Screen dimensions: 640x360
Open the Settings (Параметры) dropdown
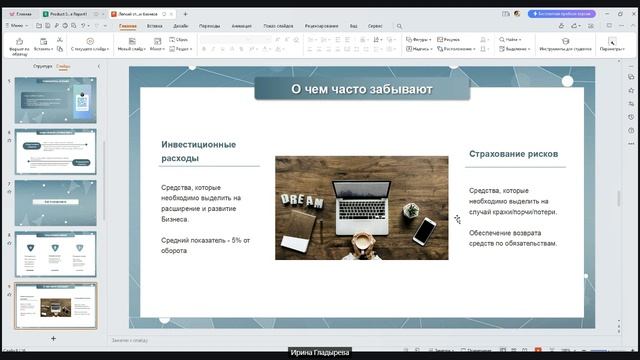(x=612, y=44)
